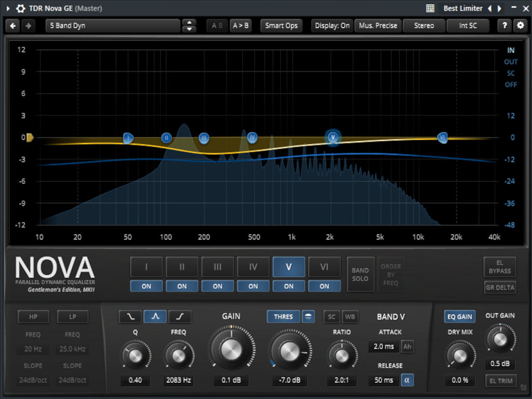Screen dimensions: 532x399
Task: Click the band frequency 2083 Hz field
Action: tap(179, 380)
